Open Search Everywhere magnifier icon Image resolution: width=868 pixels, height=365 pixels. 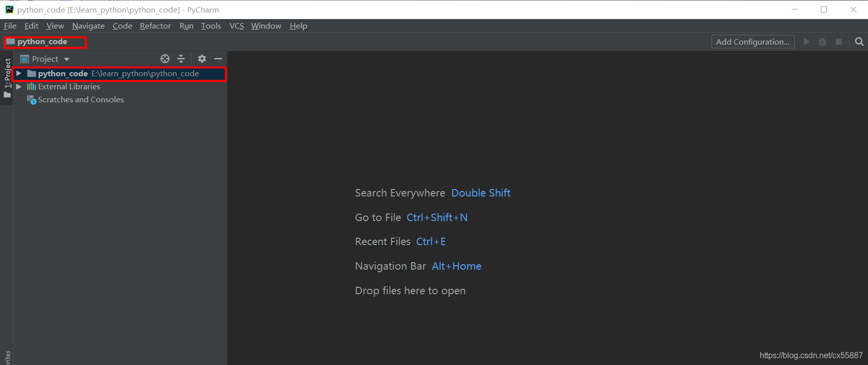pyautogui.click(x=859, y=42)
